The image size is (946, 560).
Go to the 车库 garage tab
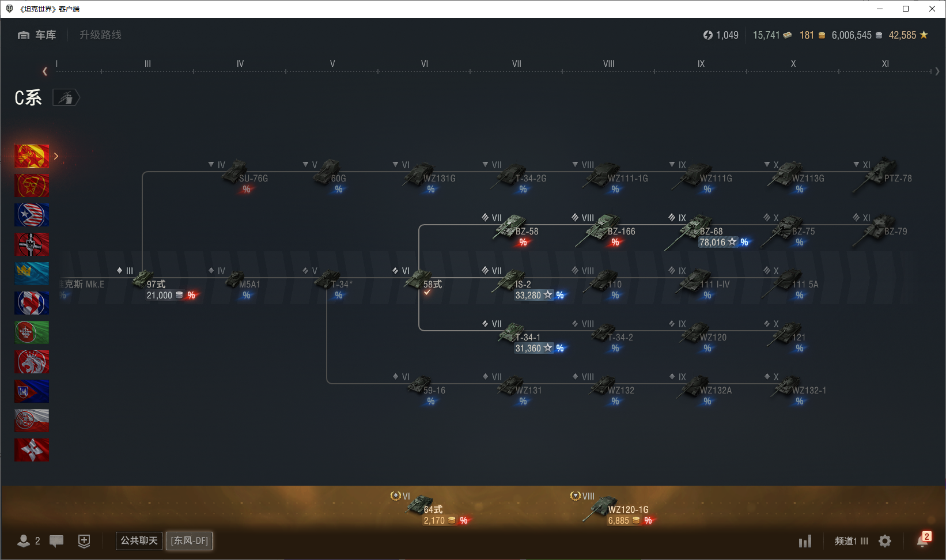pyautogui.click(x=37, y=35)
